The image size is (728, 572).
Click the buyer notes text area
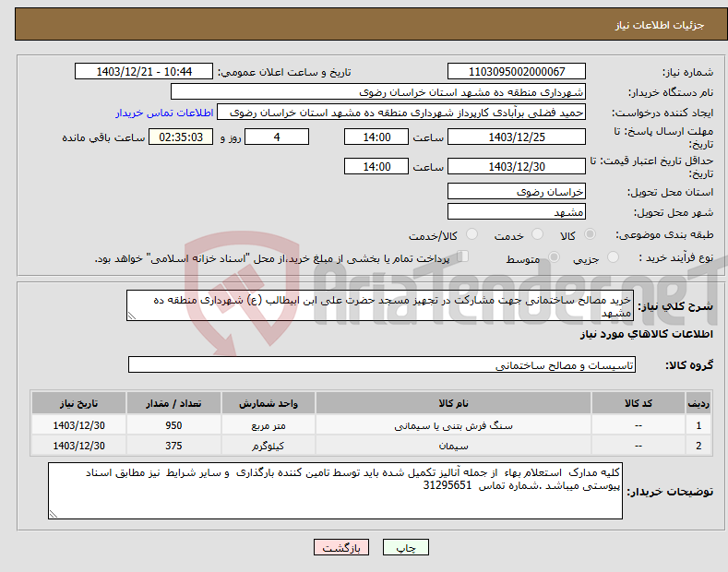point(335,491)
